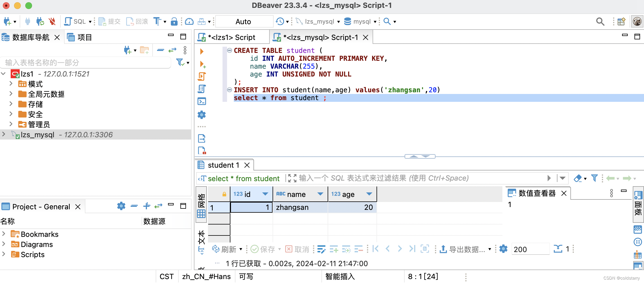Close the <lzs_mysql> Script-1 tab
This screenshot has height=283, width=644.
point(365,37)
